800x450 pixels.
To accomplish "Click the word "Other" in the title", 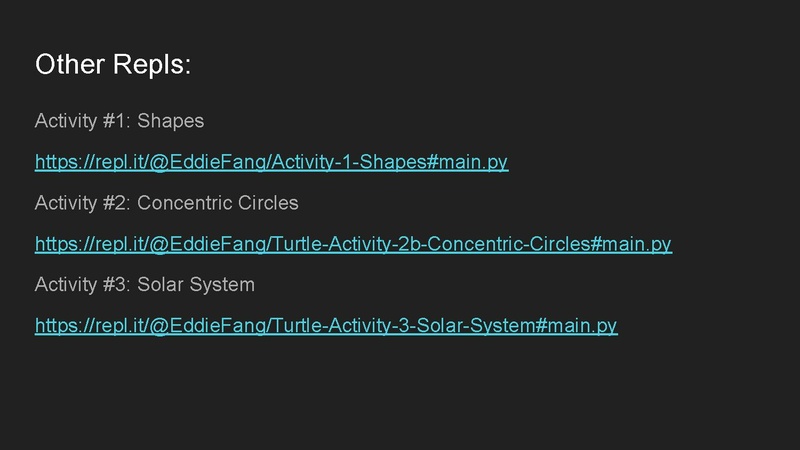I will coord(68,65).
